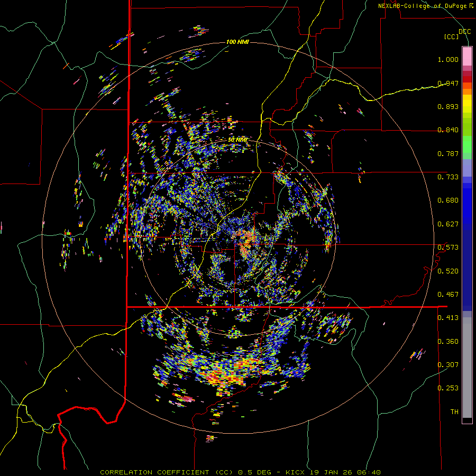Pick the red segment of the color bar

click(467, 79)
